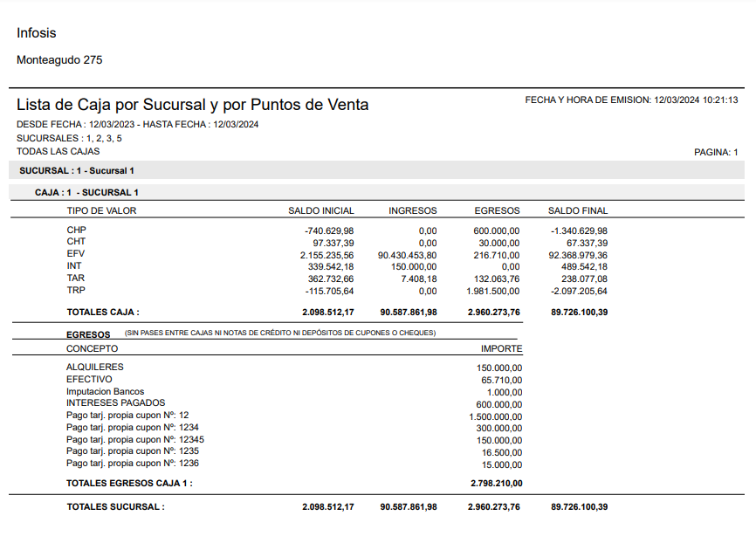Click TODAS LAS CAJAS text
Viewport: 756px width, 557px height.
(x=58, y=151)
